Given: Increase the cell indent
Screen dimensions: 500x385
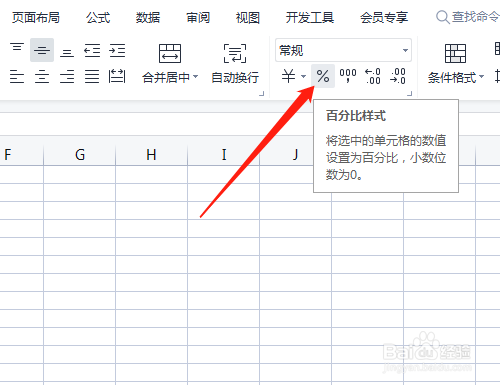Looking at the screenshot, I should [117, 50].
